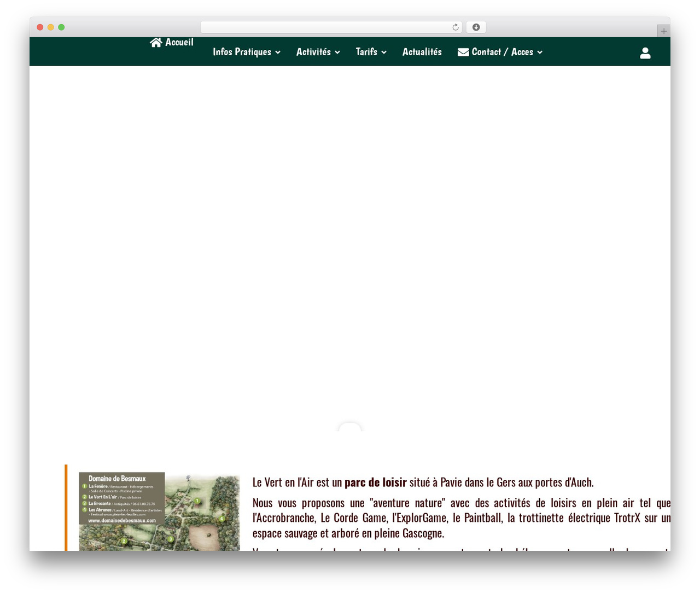Open the Actualités menu item
700x593 pixels.
click(x=422, y=52)
